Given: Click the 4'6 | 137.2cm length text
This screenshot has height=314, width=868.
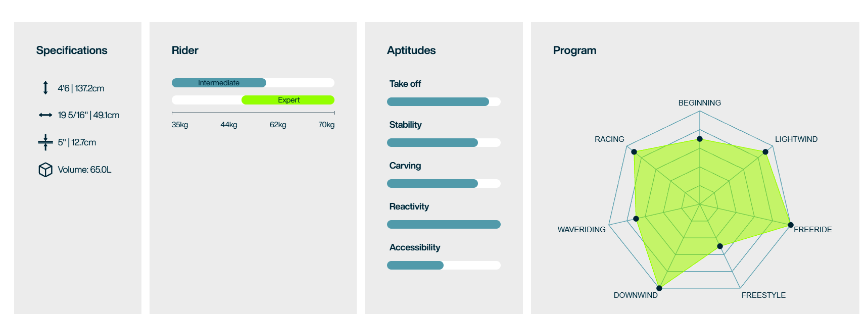Looking at the screenshot, I should [81, 88].
